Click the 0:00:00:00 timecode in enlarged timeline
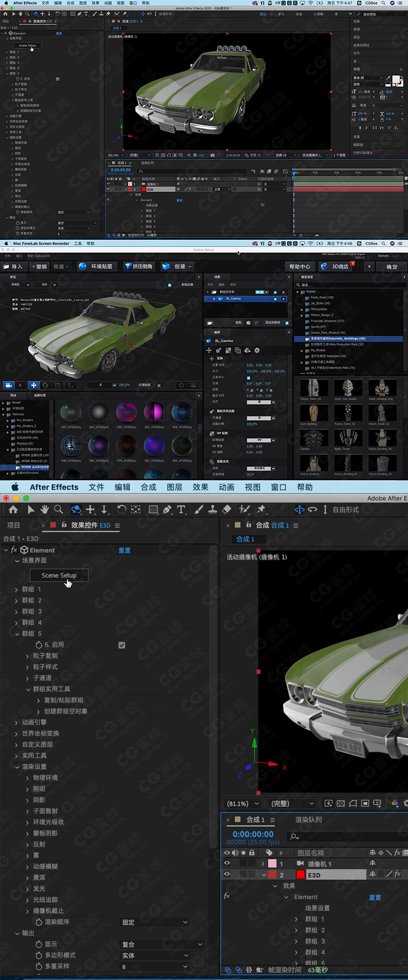The width and height of the screenshot is (408, 980). point(253,834)
